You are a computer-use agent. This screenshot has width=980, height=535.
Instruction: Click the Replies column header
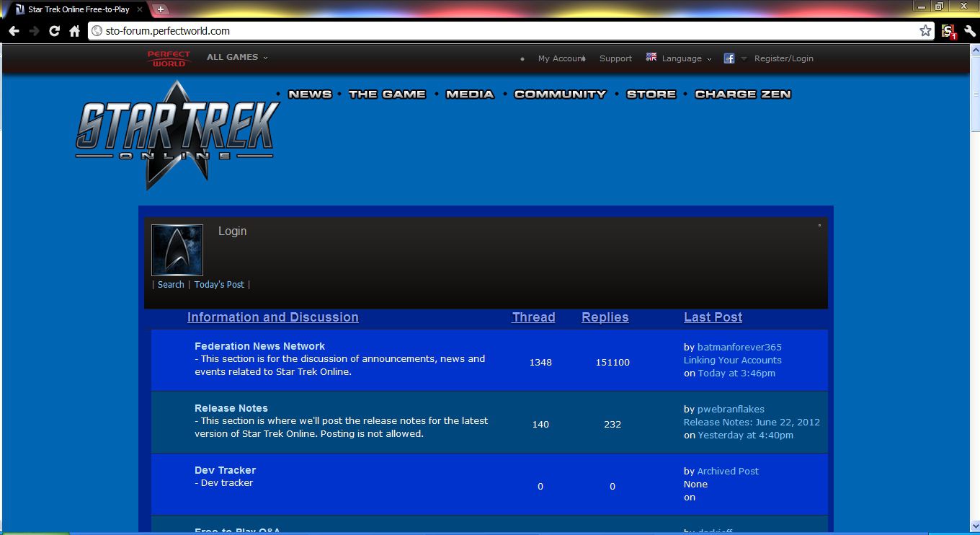[x=605, y=317]
